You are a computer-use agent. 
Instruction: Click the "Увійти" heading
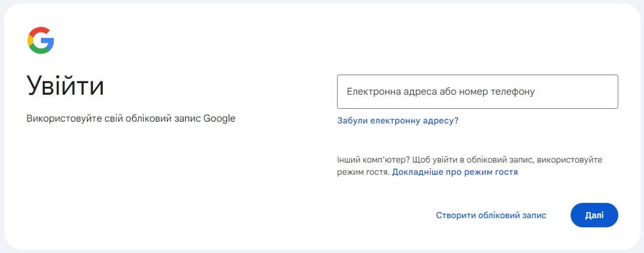[x=65, y=86]
